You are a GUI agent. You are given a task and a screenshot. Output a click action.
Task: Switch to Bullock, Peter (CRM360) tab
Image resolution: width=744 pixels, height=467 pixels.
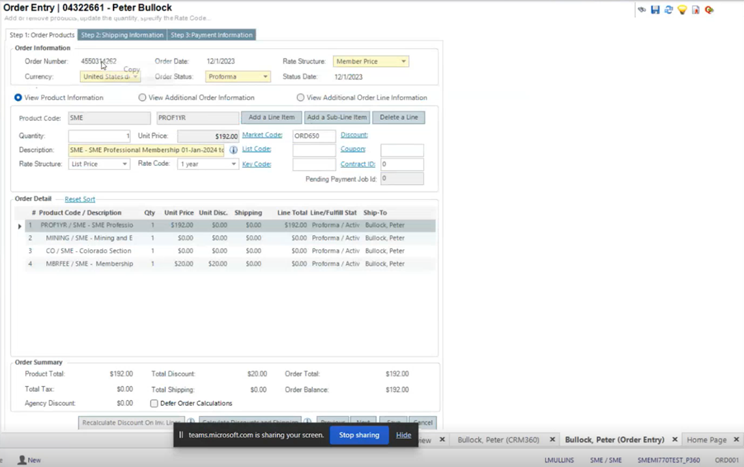coord(498,440)
